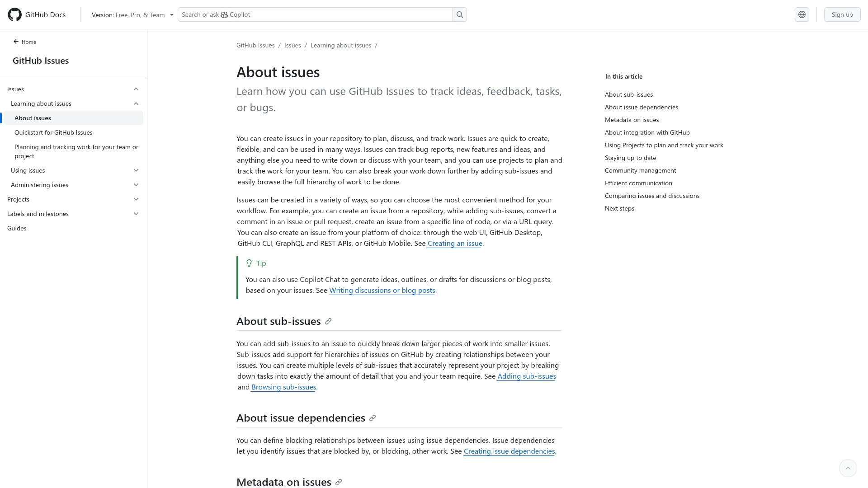Click the scroll-to-top arrow button
Image resolution: width=868 pixels, height=488 pixels.
[849, 468]
